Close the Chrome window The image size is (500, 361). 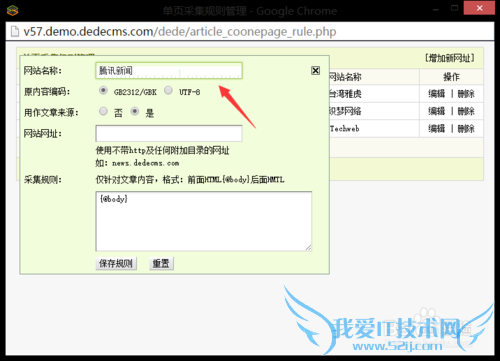[479, 8]
